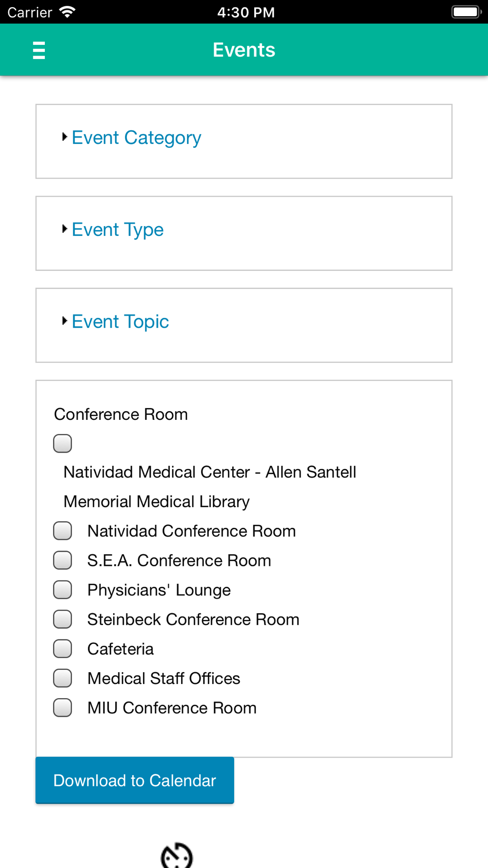Open the hamburger menu
This screenshot has width=488, height=868.
(x=39, y=50)
